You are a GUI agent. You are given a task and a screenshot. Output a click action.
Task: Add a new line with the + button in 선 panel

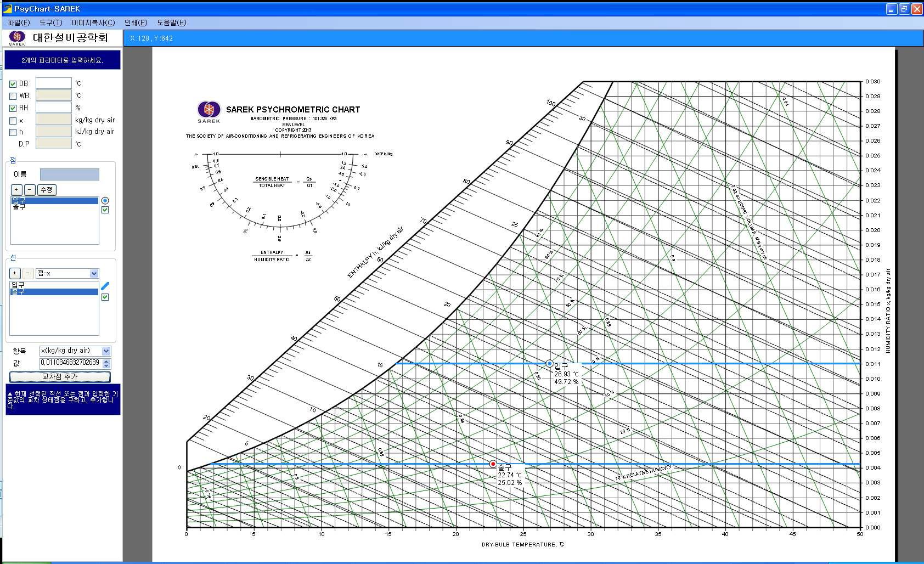(15, 273)
